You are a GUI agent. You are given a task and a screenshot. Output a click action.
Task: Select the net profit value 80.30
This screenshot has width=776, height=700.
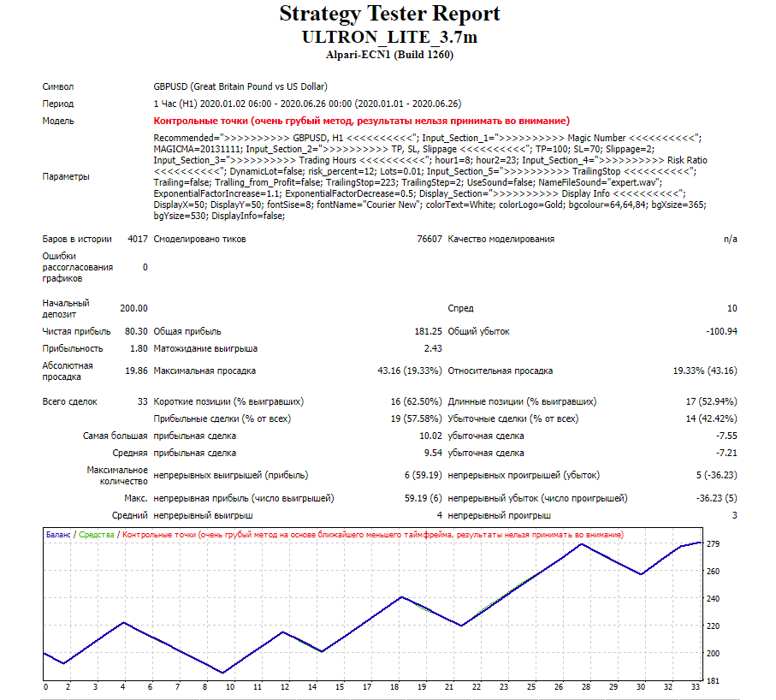[x=136, y=332]
